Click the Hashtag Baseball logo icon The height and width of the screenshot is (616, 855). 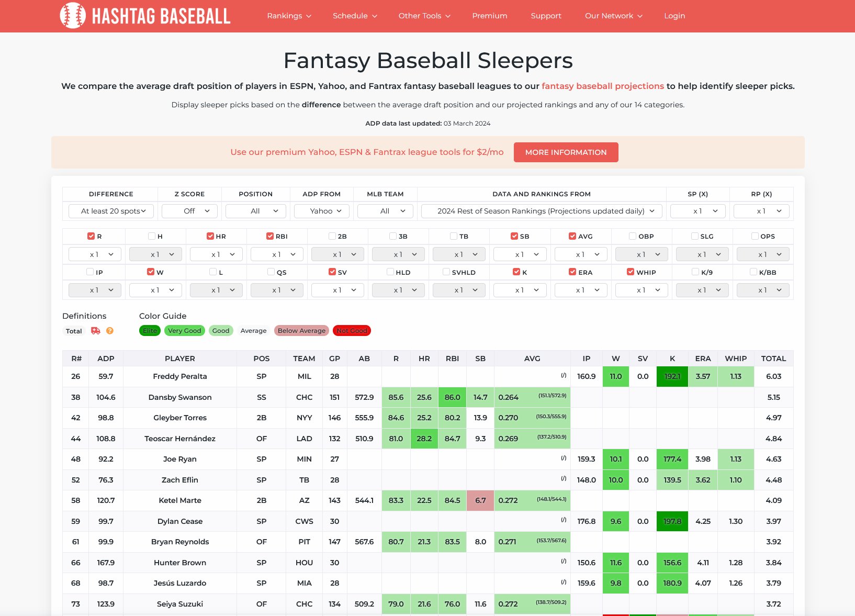pos(73,16)
